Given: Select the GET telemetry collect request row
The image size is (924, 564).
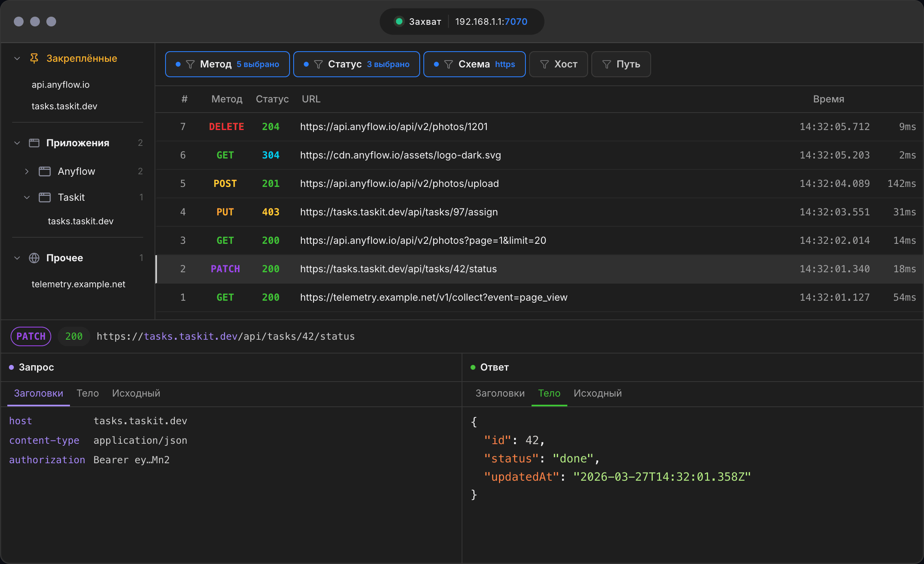Looking at the screenshot, I should (x=539, y=297).
